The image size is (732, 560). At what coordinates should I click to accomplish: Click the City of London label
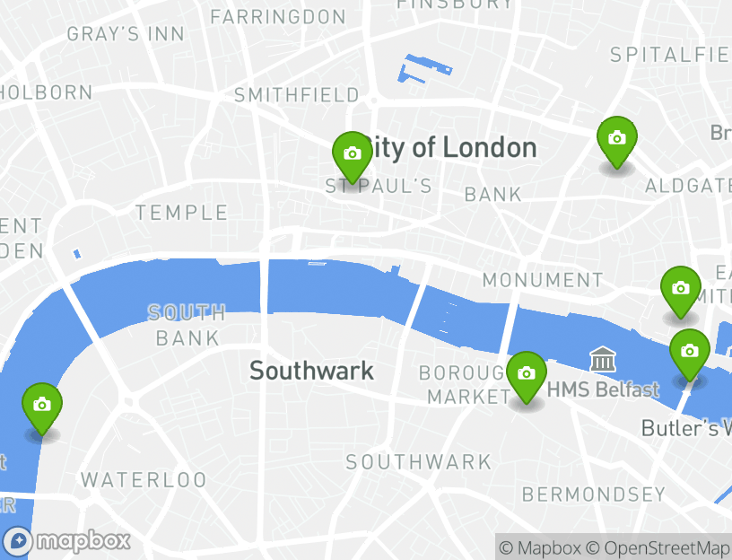(449, 147)
